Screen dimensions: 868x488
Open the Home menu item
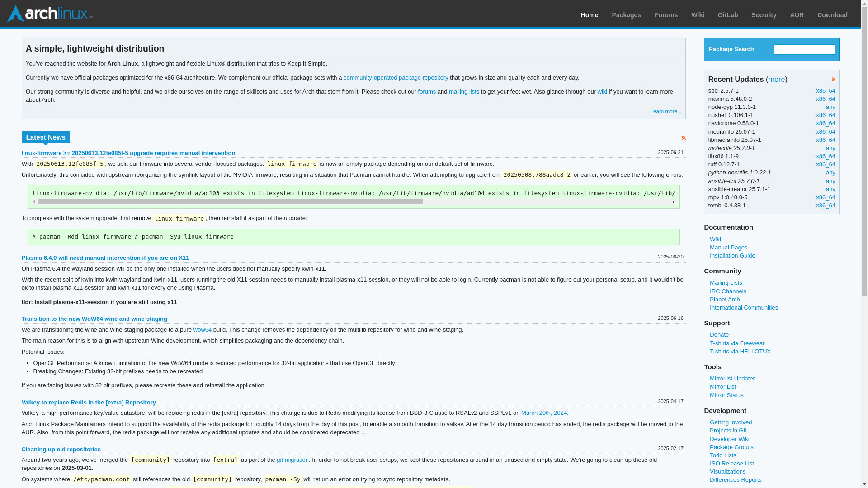point(589,15)
